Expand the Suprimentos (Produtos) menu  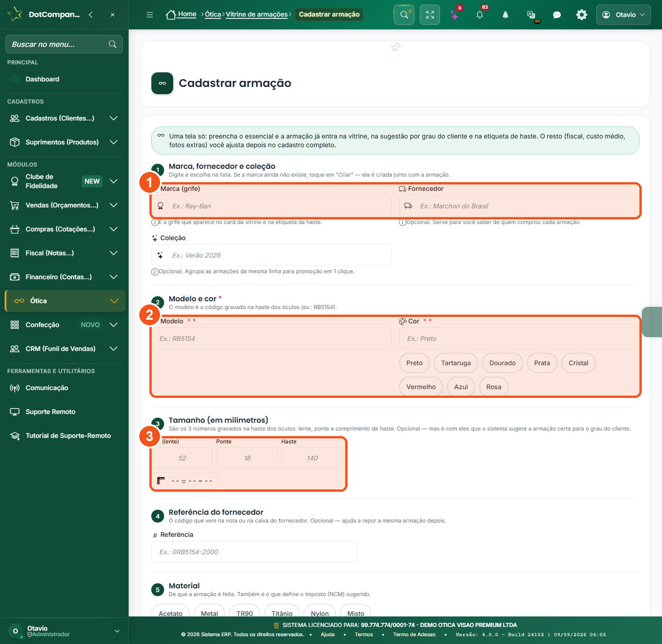tap(64, 142)
